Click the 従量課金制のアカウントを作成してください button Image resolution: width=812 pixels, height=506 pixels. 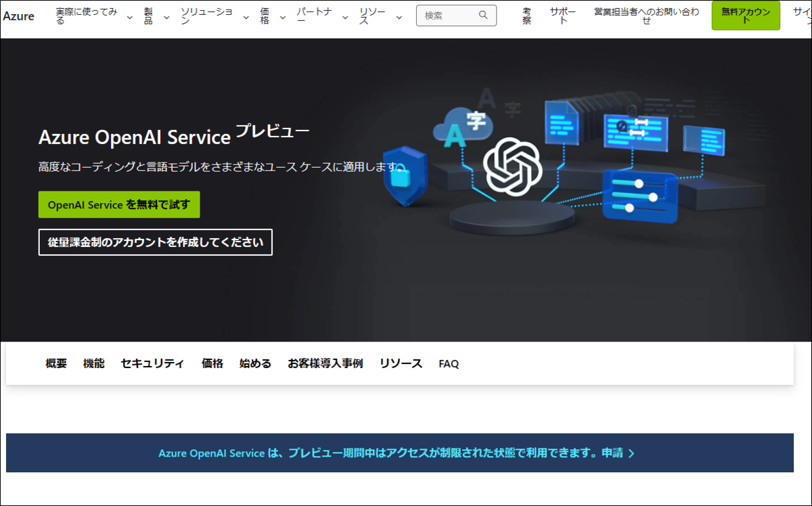[x=155, y=242]
